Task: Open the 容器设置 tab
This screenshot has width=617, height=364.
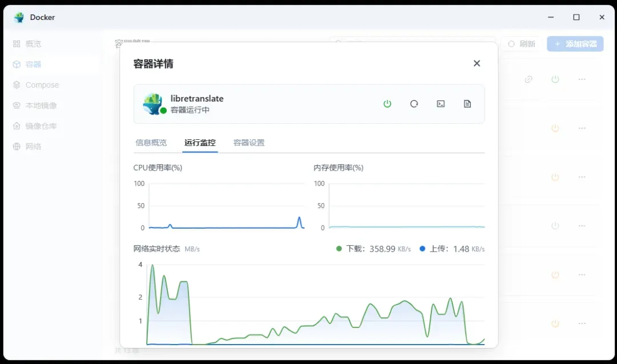Action: (249, 143)
